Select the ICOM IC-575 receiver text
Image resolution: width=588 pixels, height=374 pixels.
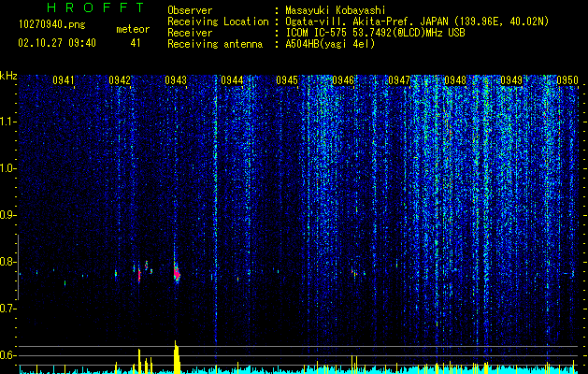[375, 33]
